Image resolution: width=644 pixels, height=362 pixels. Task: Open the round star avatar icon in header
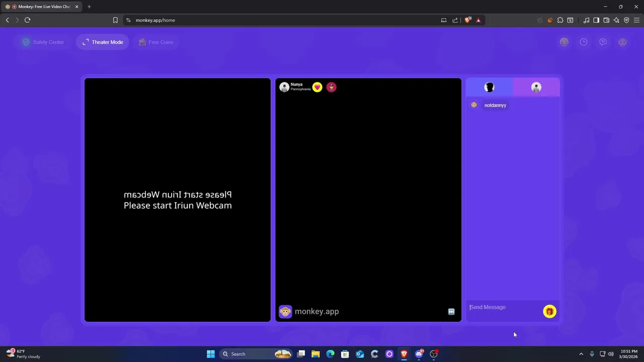pos(564,42)
